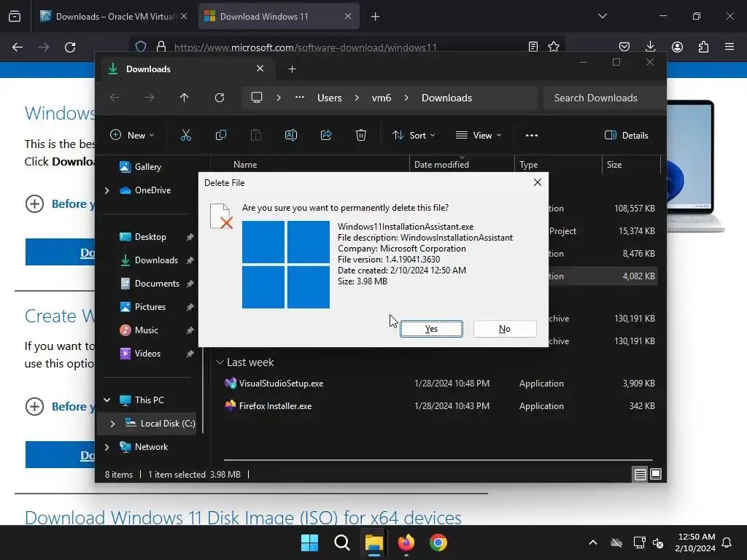Click the Cut scissors icon in Explorer toolbar
Screen dimensions: 747x560
tap(186, 135)
